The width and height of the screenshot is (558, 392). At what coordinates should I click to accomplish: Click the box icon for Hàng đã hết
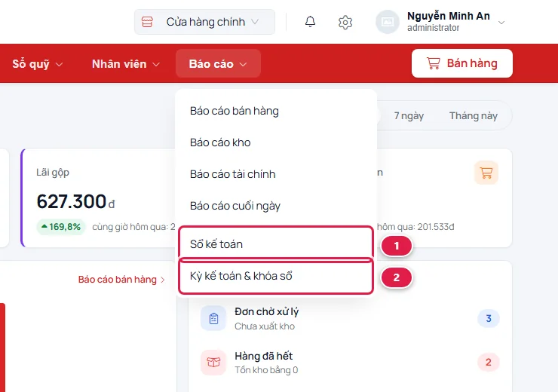point(213,363)
